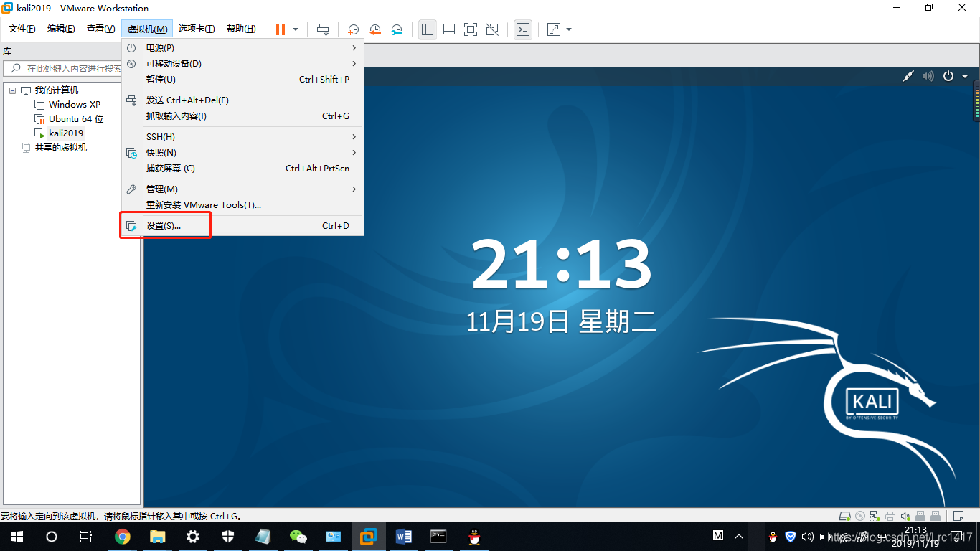Open the Kali system menu dropdown arrow

click(x=965, y=76)
